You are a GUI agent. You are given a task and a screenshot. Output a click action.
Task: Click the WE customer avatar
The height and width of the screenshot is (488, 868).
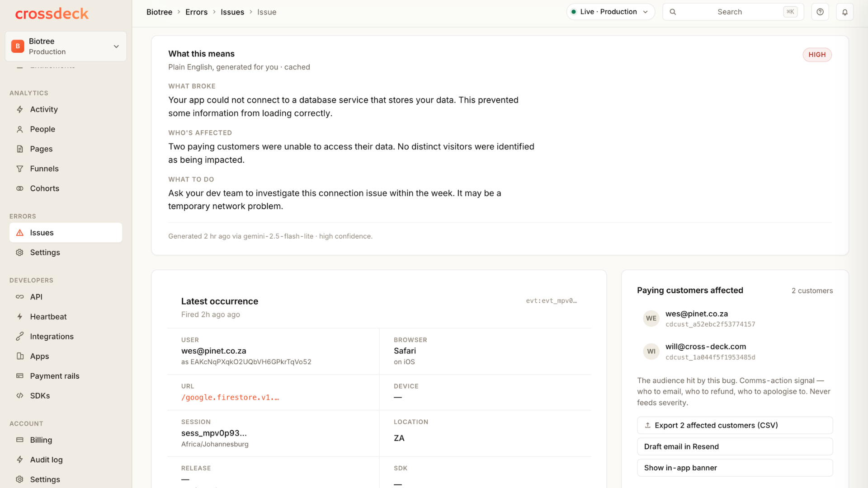pos(651,319)
